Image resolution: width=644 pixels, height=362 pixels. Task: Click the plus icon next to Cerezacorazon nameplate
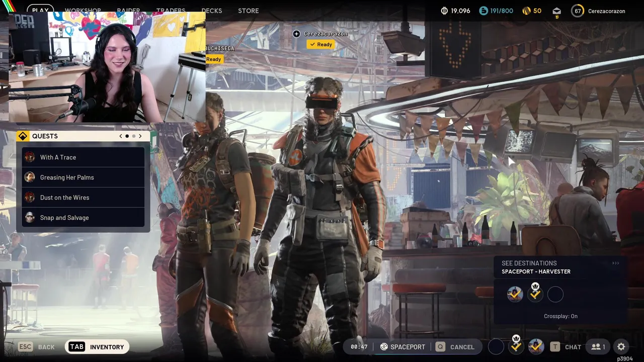point(296,34)
